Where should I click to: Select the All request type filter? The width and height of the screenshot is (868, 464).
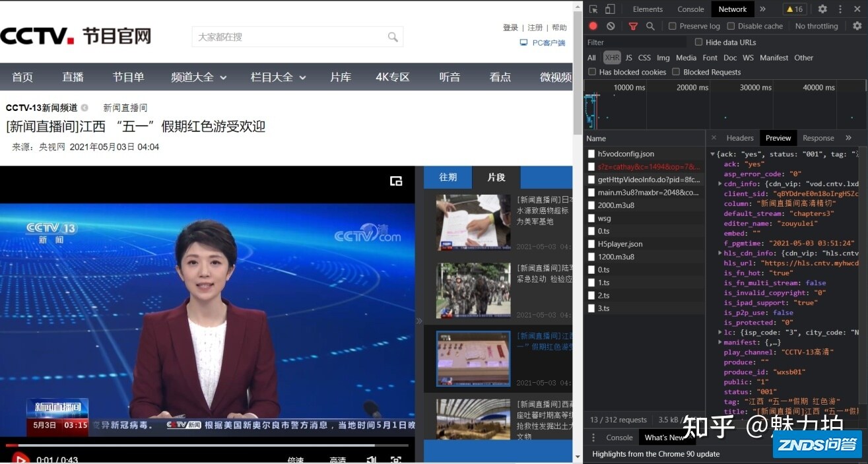point(591,57)
